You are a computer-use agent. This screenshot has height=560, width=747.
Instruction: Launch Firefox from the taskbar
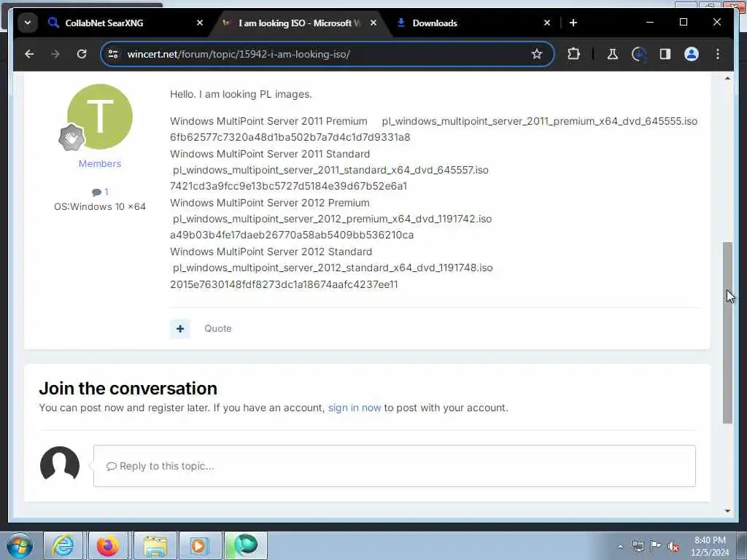pos(108,545)
